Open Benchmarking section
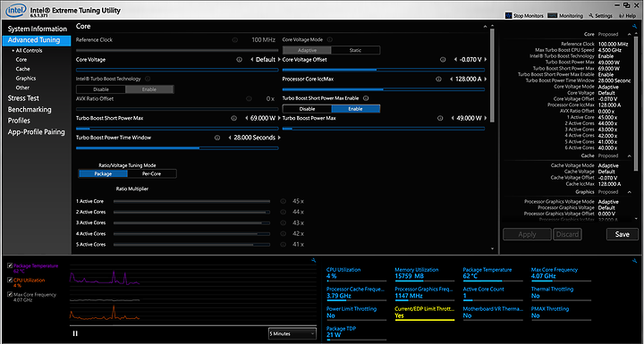The image size is (644, 344). click(30, 110)
